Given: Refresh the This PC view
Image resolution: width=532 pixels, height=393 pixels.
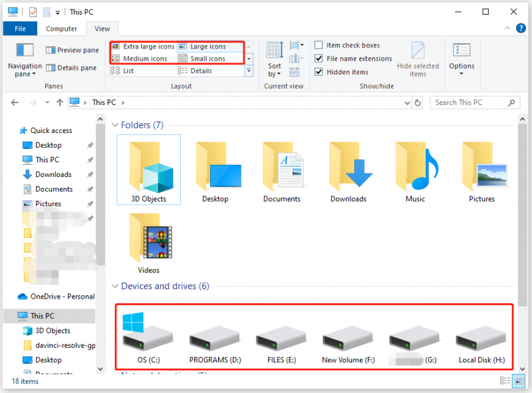Looking at the screenshot, I should pos(418,102).
